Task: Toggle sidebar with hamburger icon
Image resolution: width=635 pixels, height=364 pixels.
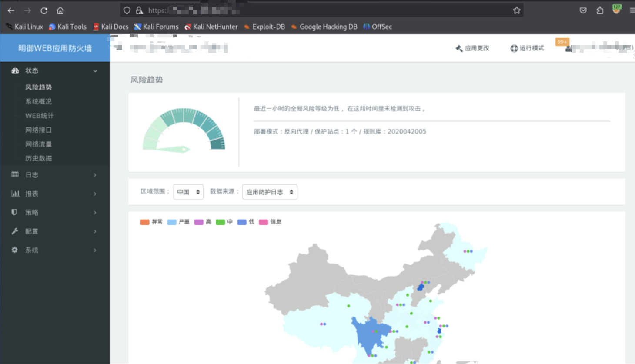Action: click(x=119, y=48)
